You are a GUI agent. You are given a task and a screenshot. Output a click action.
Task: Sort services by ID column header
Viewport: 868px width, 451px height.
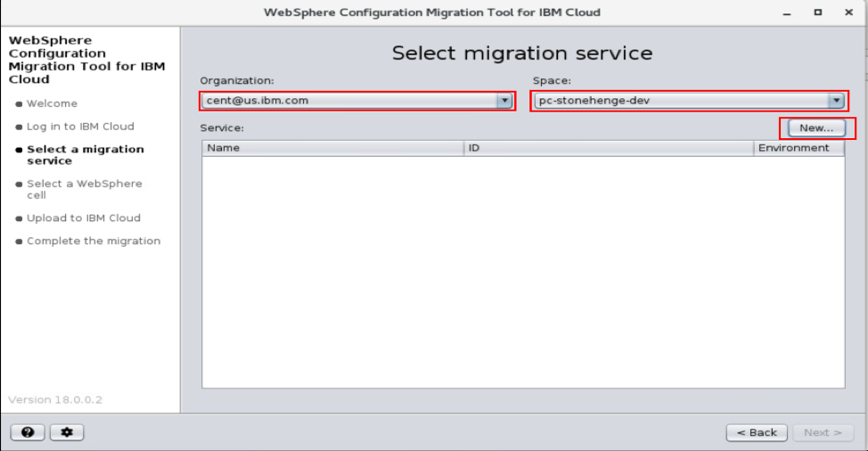tap(609, 148)
